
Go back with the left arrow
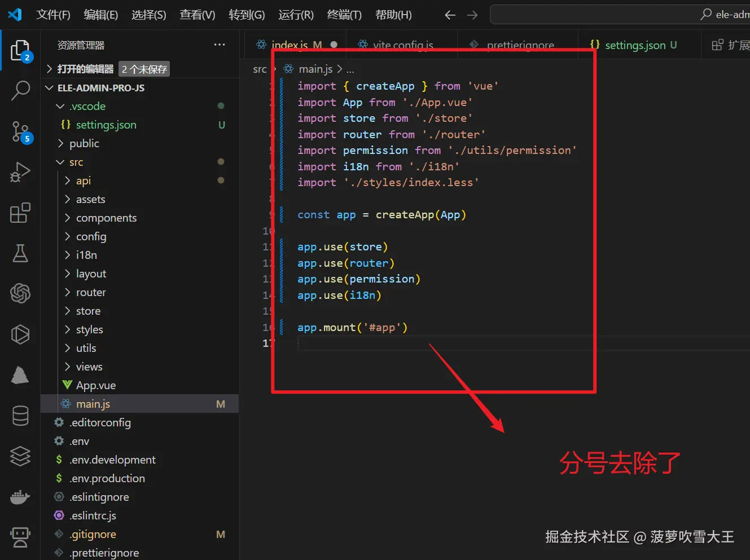tap(450, 15)
